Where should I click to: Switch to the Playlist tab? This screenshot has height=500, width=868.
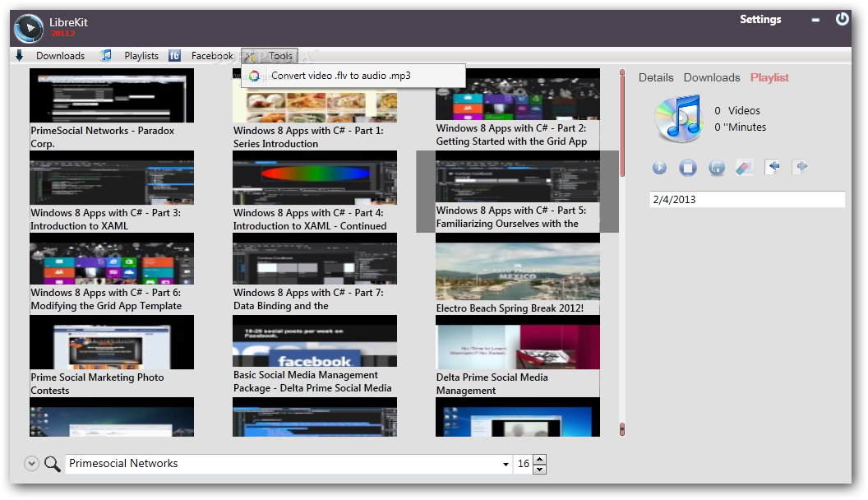tap(769, 77)
